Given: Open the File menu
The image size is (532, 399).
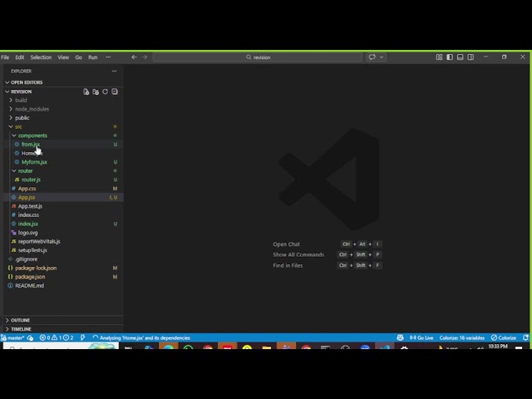Looking at the screenshot, I should point(5,57).
